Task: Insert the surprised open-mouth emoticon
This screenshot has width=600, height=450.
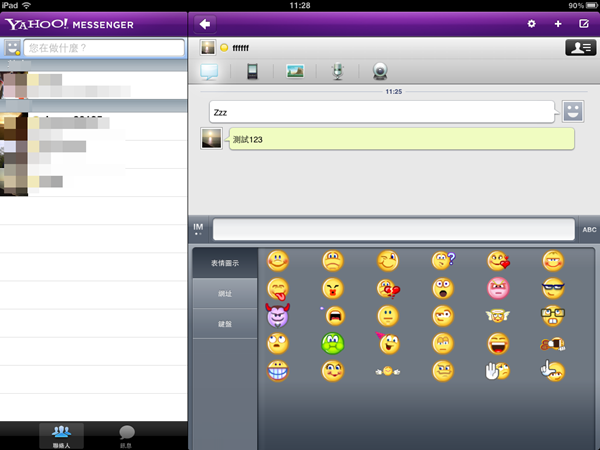Action: (x=443, y=289)
